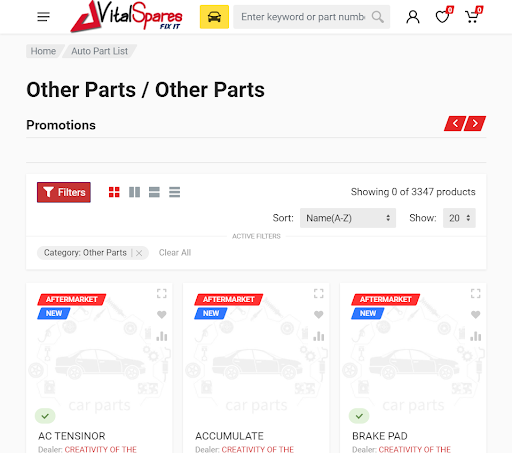
Task: Open the Show 20 items dropdown
Action: click(x=459, y=218)
